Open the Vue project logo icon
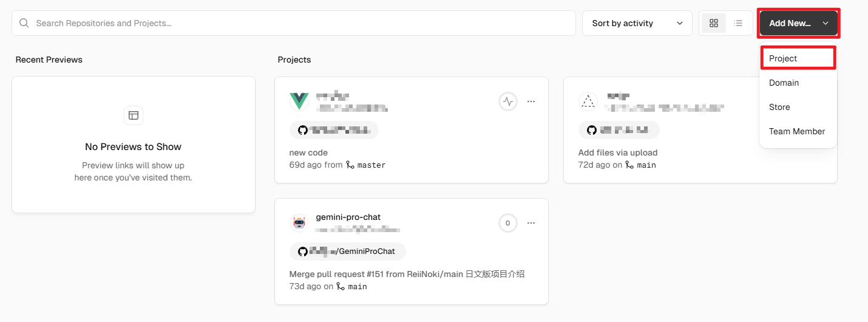 click(x=299, y=101)
